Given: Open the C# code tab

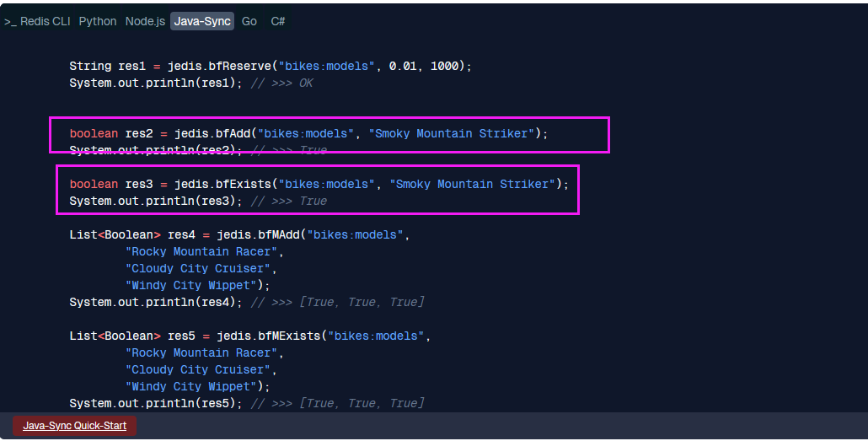Looking at the screenshot, I should coord(278,21).
